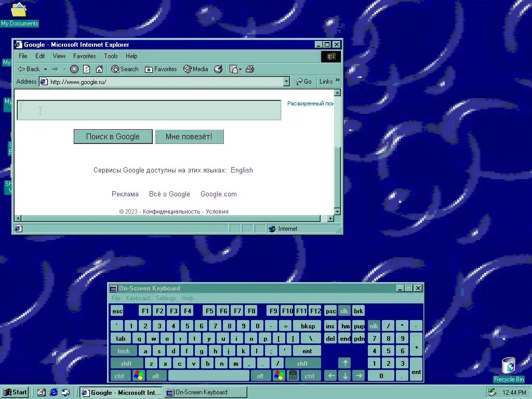Open the File menu in Internet Explorer
The width and height of the screenshot is (532, 399).
[23, 56]
